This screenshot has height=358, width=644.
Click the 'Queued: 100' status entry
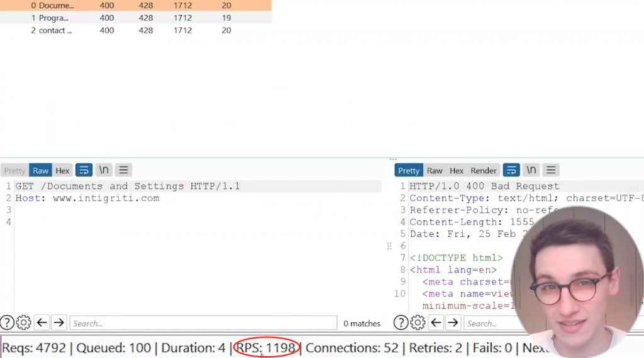coord(114,348)
